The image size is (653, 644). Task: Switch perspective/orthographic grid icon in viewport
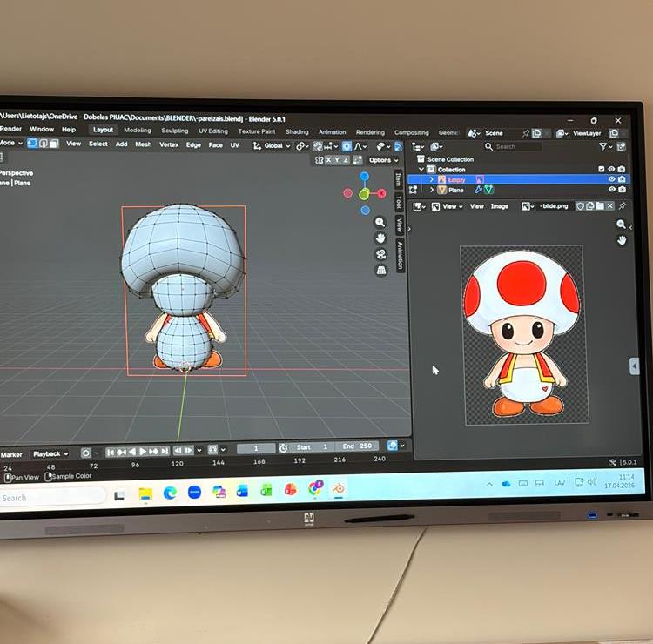[381, 271]
